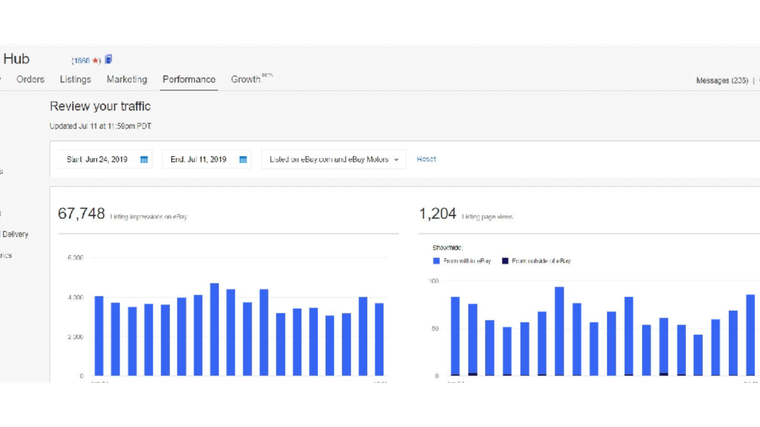Select the Performance tab
Screen dimensions: 760x427
pyautogui.click(x=189, y=79)
